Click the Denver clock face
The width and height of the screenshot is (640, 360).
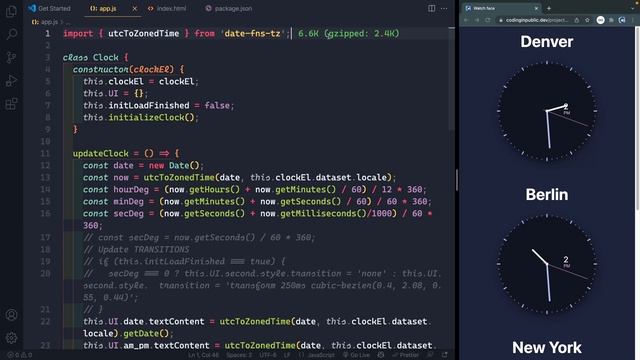pyautogui.click(x=547, y=111)
